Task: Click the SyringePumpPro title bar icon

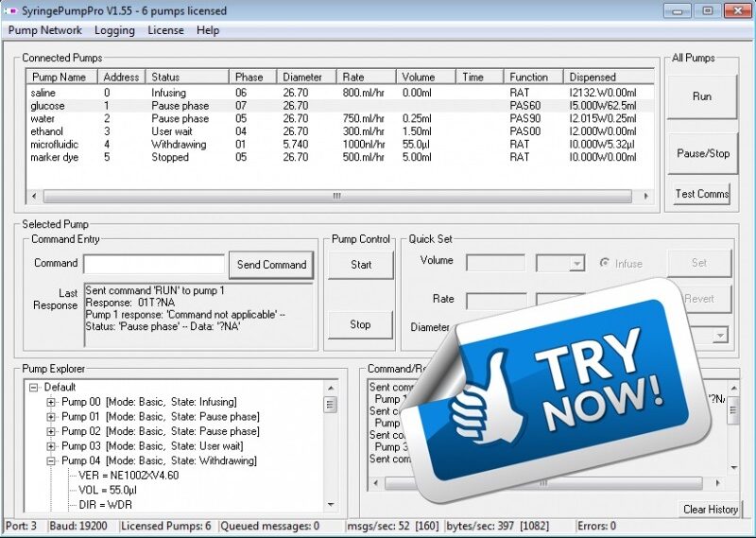Action: tap(10, 10)
